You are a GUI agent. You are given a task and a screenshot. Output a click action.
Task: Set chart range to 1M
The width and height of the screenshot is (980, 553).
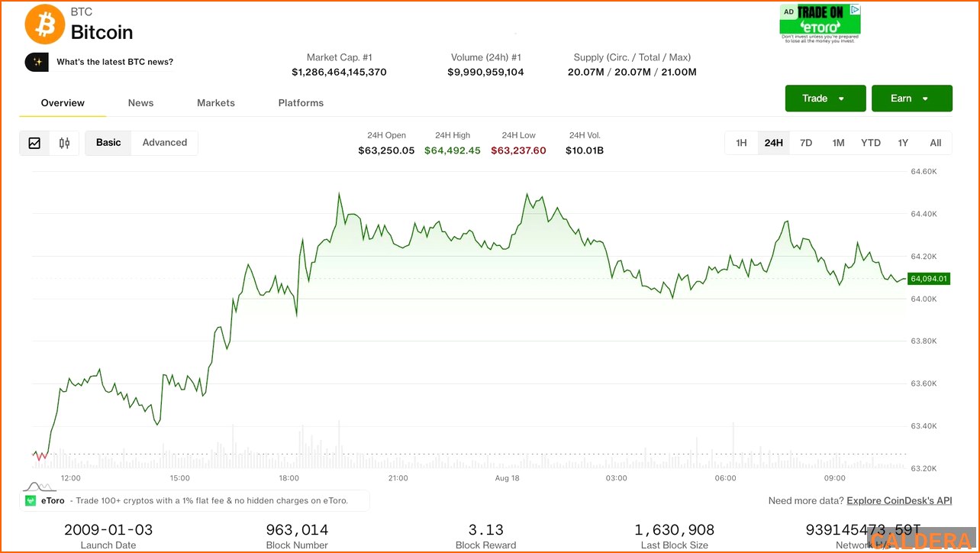tap(838, 143)
